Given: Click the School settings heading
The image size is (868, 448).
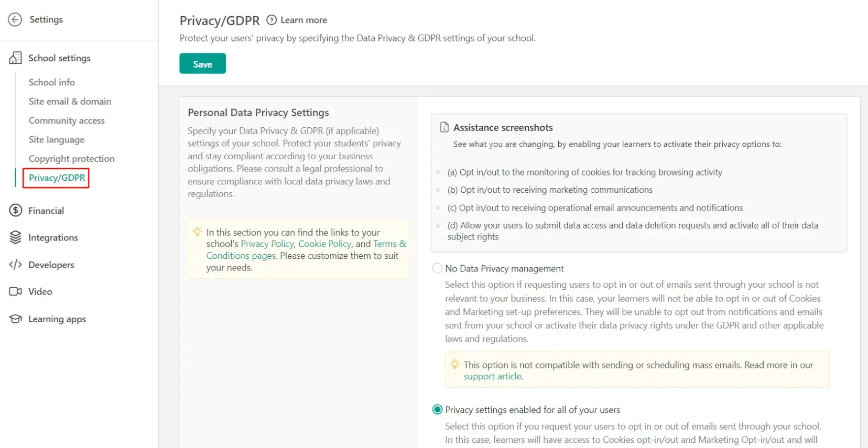Looking at the screenshot, I should pyautogui.click(x=59, y=58).
